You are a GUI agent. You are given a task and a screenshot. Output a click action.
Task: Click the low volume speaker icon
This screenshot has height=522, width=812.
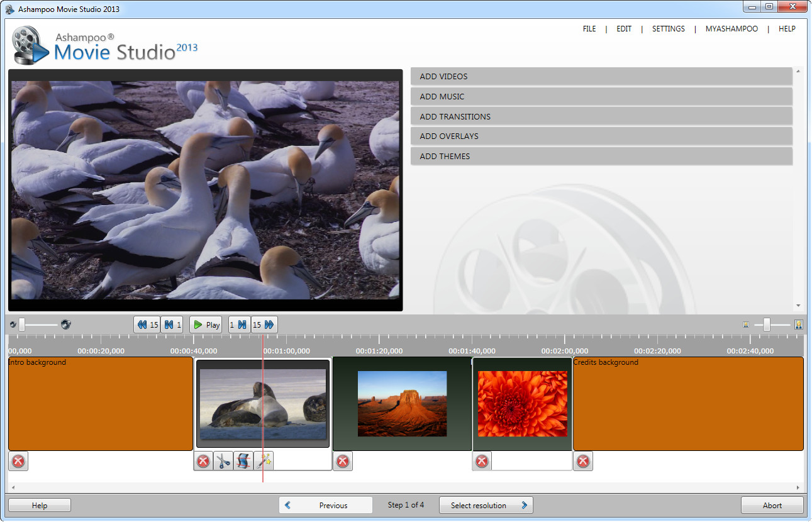click(x=13, y=325)
